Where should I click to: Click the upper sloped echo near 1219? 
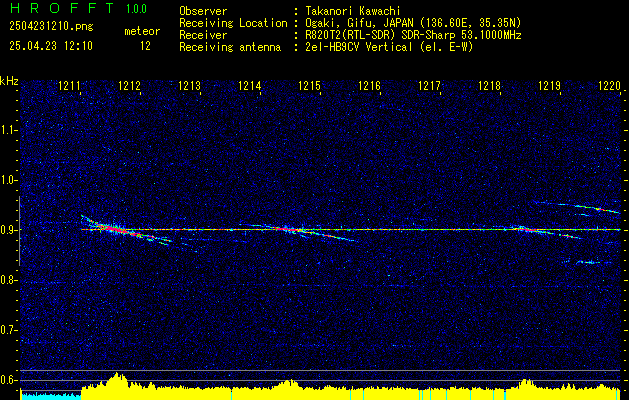(578, 207)
